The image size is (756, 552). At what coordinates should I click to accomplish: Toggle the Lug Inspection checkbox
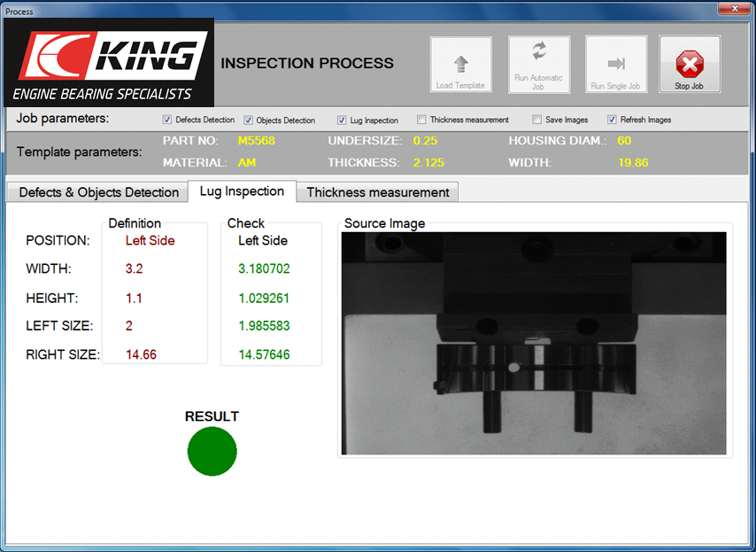coord(342,120)
